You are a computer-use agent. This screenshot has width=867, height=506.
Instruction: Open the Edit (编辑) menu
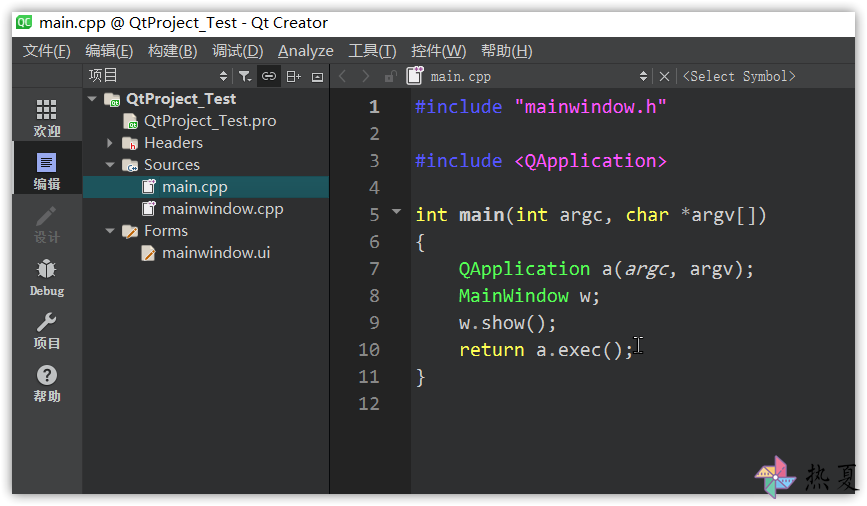pyautogui.click(x=109, y=51)
